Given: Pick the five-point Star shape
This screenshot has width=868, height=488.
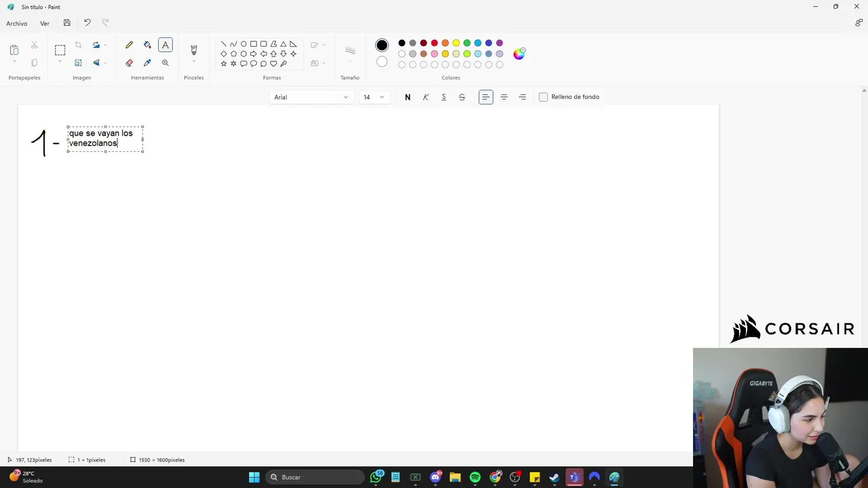Looking at the screenshot, I should [x=224, y=64].
